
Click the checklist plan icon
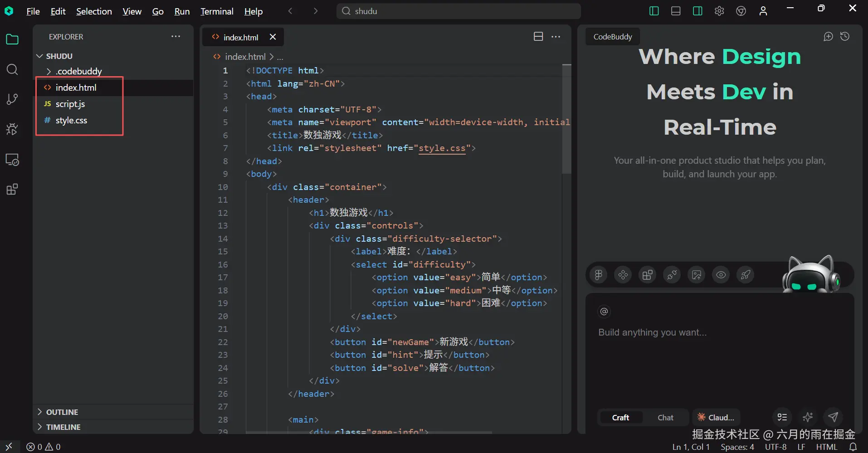[x=782, y=417]
